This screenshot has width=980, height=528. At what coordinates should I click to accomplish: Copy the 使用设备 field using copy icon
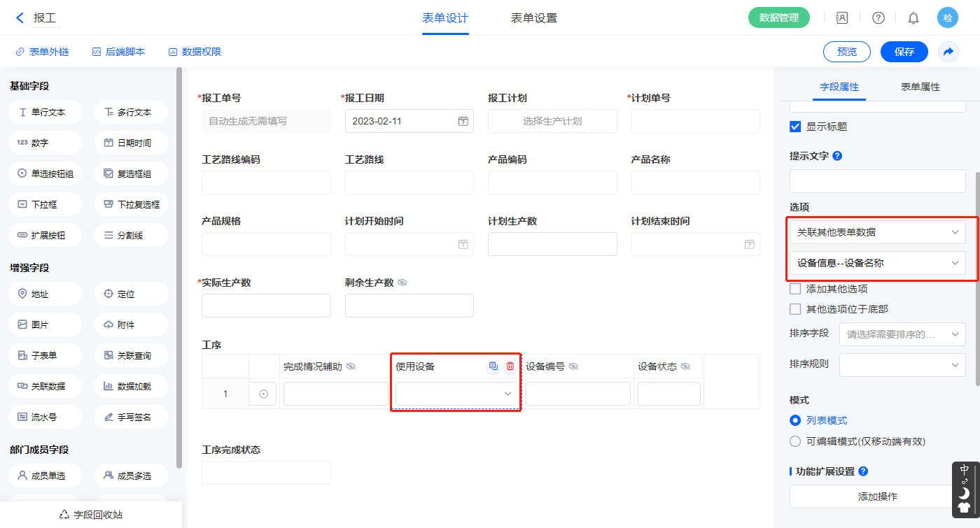[493, 366]
